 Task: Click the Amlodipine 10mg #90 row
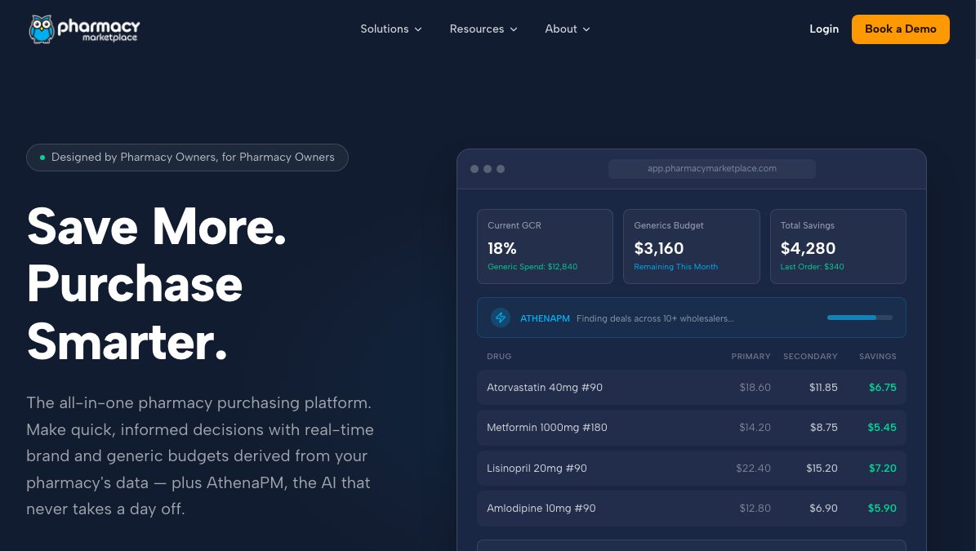[x=692, y=509]
